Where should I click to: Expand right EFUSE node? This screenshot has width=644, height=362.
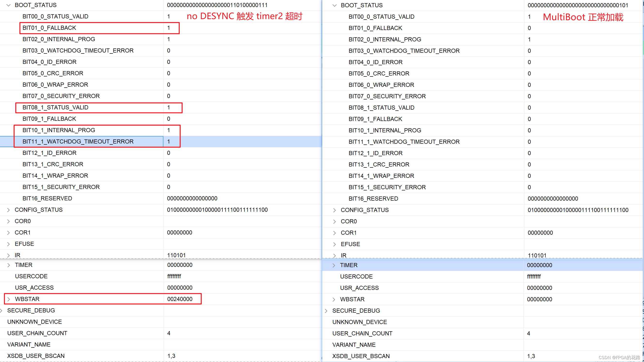[x=335, y=244]
